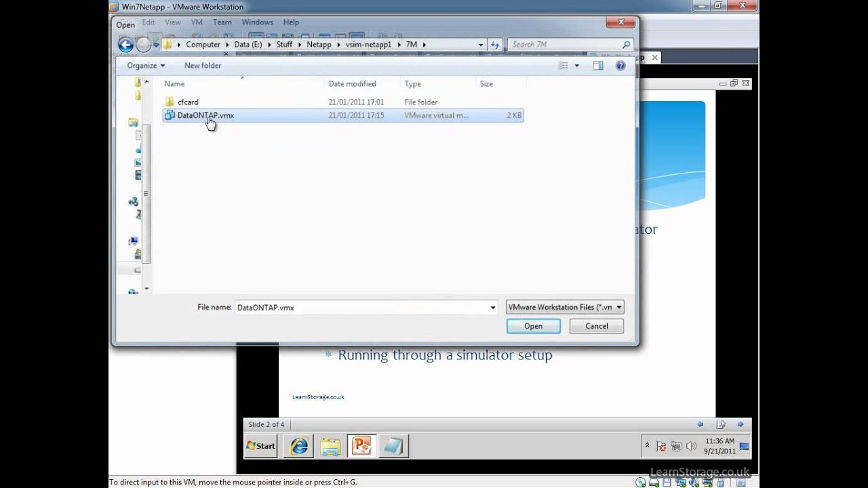Click the Open button
Image resolution: width=868 pixels, height=488 pixels.
[533, 326]
